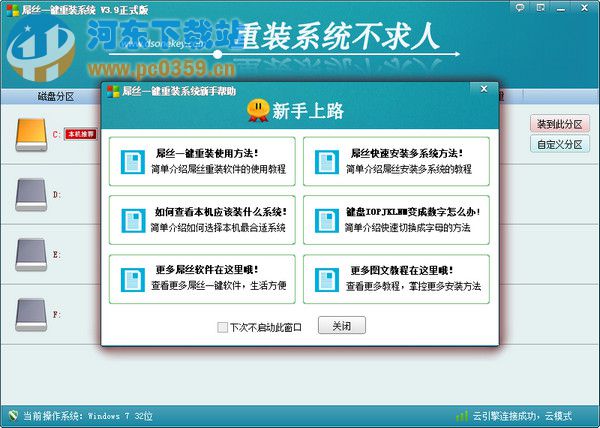
Task: Select the D: drive icon
Action: pos(31,195)
